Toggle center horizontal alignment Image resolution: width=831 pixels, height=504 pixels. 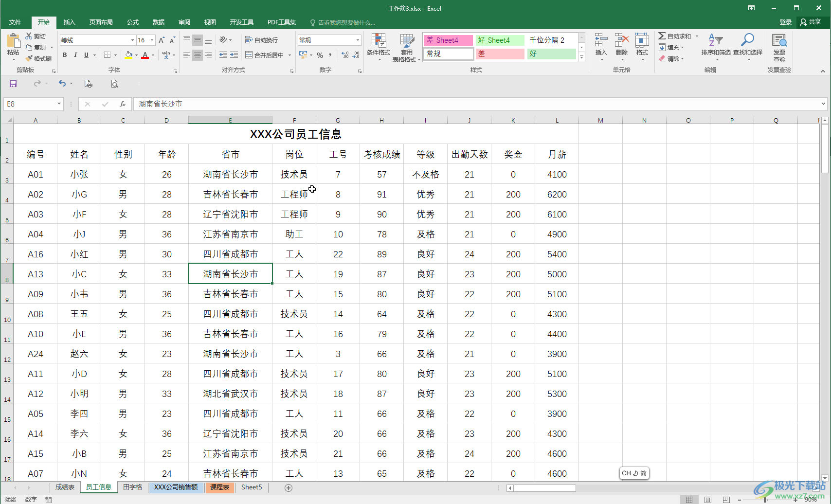(198, 55)
